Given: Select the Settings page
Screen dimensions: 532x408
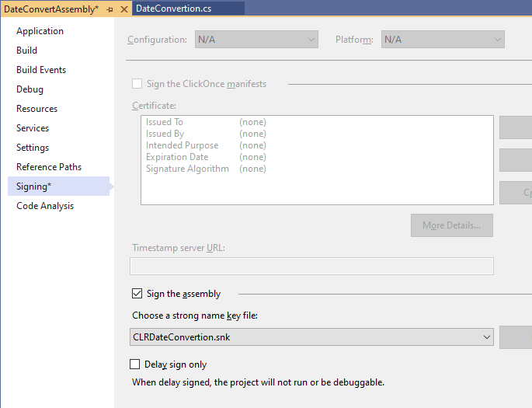Looking at the screenshot, I should [33, 148].
